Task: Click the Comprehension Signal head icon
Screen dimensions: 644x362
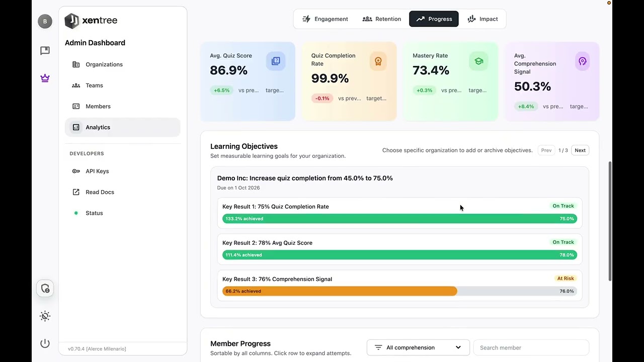Action: (x=582, y=61)
